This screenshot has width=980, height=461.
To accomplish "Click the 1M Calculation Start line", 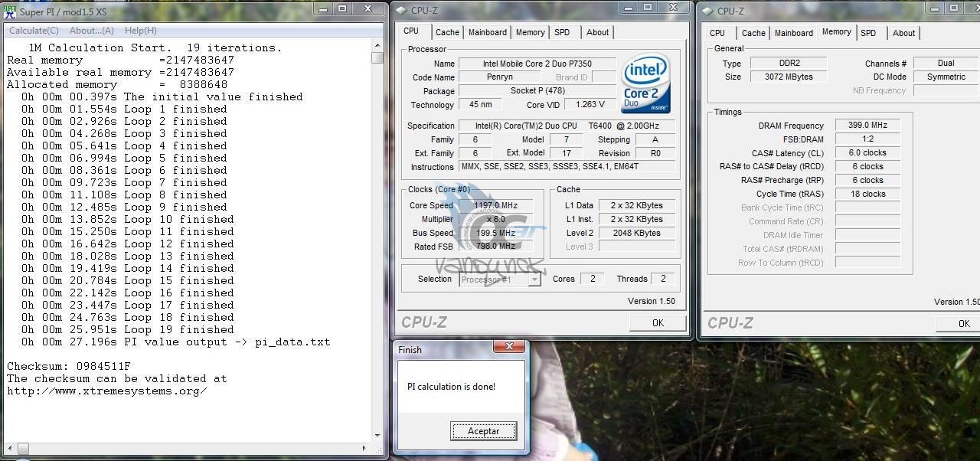I will (x=155, y=47).
